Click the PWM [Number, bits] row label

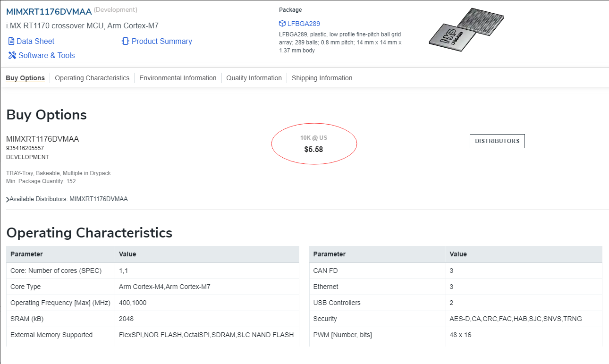pyautogui.click(x=343, y=335)
